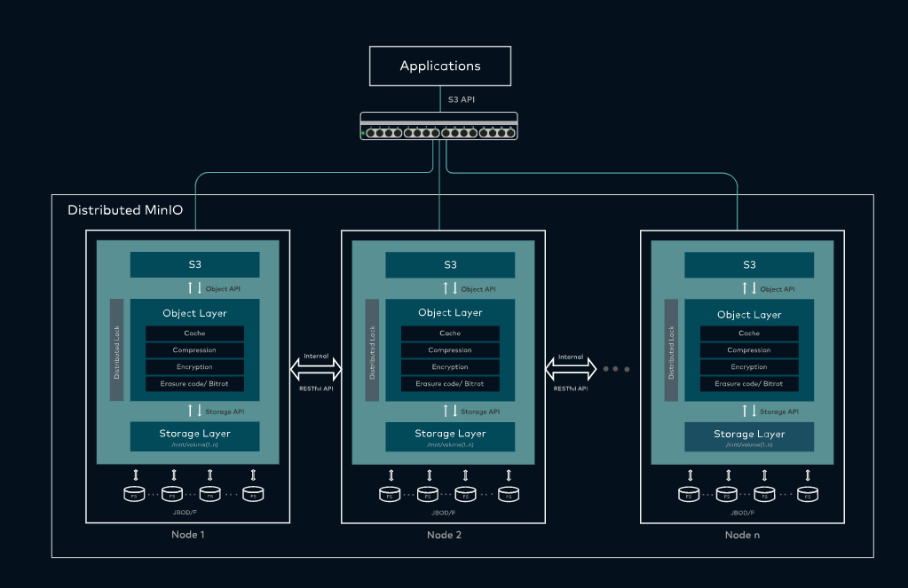The width and height of the screenshot is (908, 588).
Task: Click the Cache block in Node n
Action: click(749, 333)
